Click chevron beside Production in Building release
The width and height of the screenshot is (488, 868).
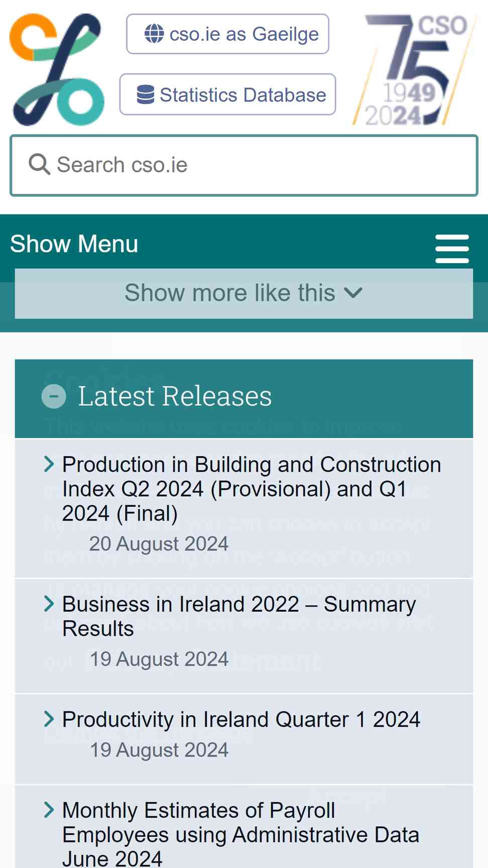pos(49,464)
